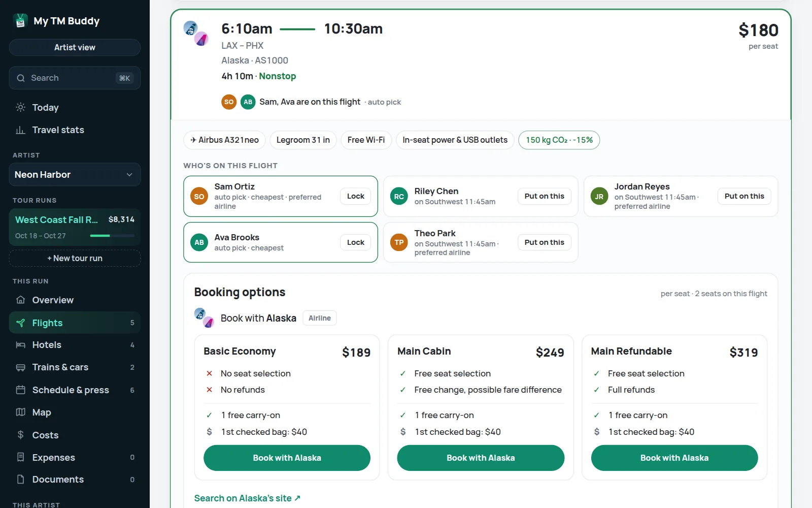
Task: Put Jordan Reyes on this flight
Action: coord(744,196)
